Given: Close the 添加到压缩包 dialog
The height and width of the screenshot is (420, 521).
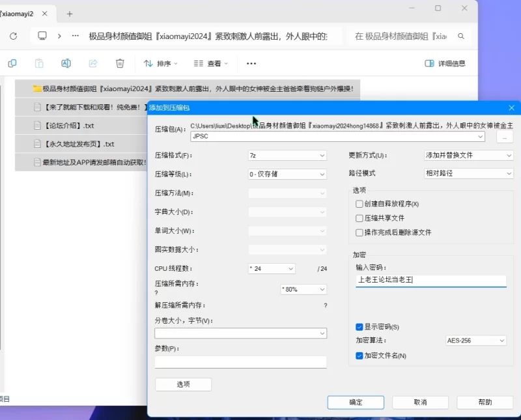Looking at the screenshot, I should tap(512, 107).
